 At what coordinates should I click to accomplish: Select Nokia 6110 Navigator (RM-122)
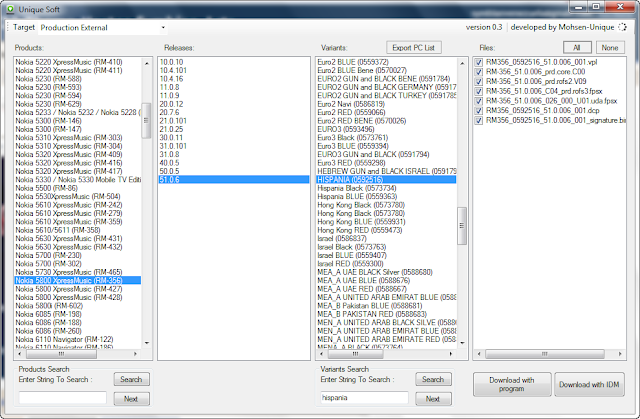point(64,339)
